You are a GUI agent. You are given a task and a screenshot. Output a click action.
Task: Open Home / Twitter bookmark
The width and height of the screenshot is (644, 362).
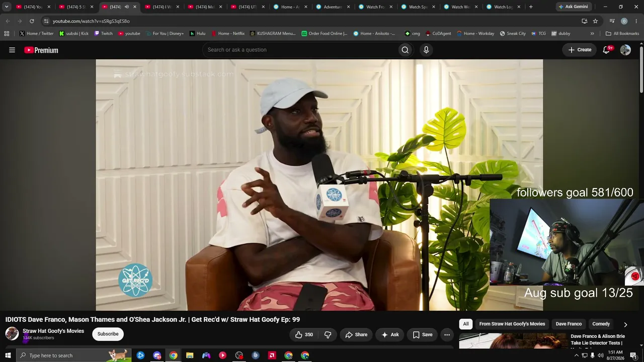coord(36,34)
